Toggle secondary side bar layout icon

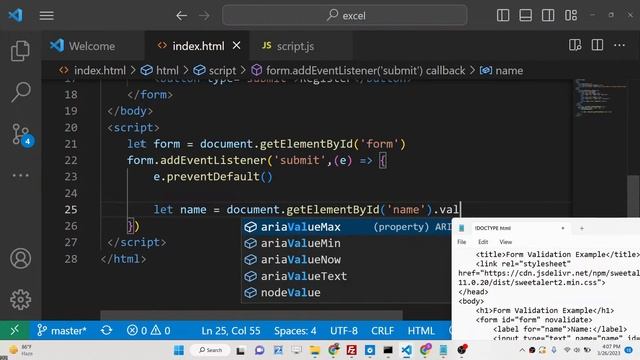(x=548, y=16)
